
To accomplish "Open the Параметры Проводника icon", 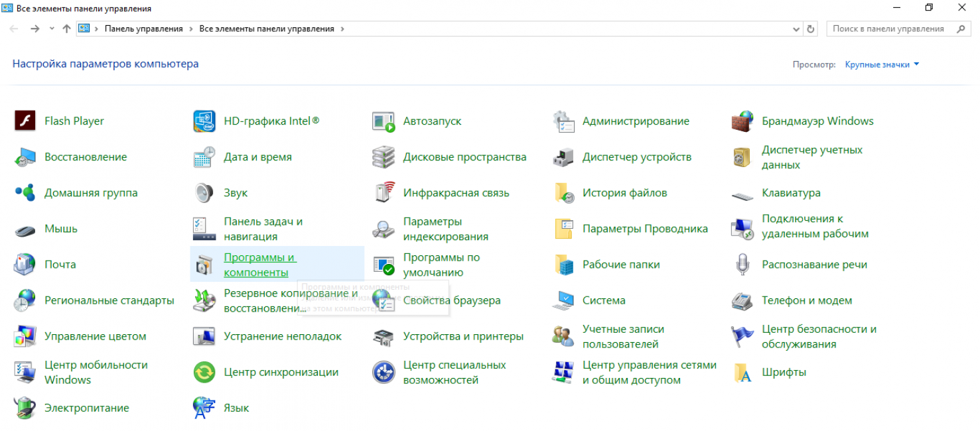I will (x=563, y=229).
